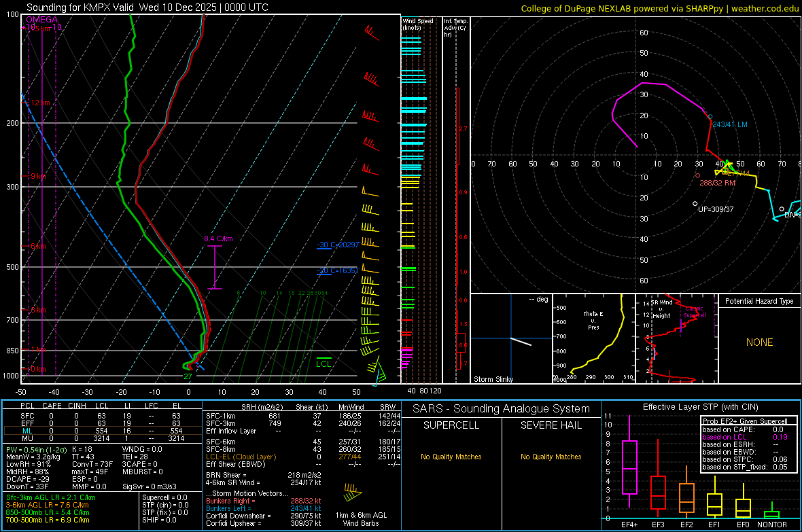The height and width of the screenshot is (532, 802).
Task: Click 850-500mb LR = 5.4 C/km
Action: coord(48,512)
